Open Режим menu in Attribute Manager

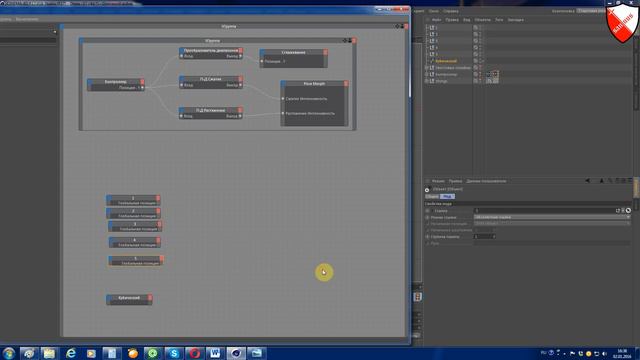[x=438, y=181]
